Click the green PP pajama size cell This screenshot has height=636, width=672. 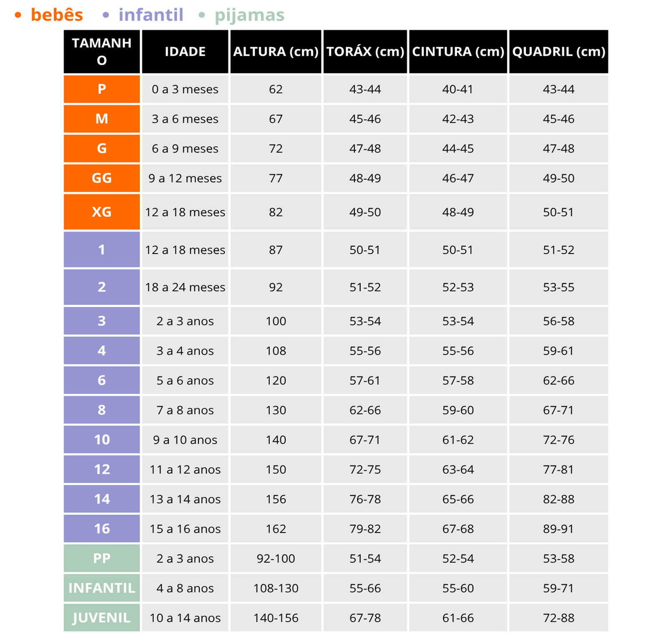[102, 558]
